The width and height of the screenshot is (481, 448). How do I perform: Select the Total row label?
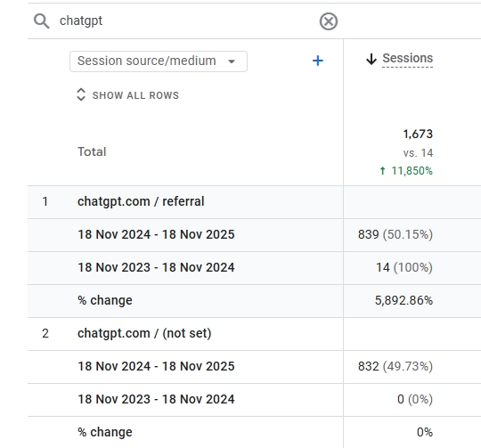coord(92,151)
